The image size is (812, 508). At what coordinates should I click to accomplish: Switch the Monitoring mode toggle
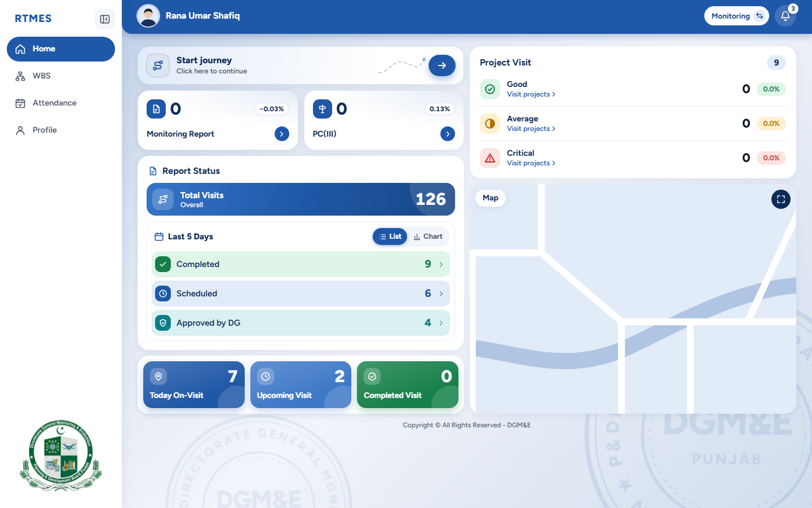tap(736, 16)
